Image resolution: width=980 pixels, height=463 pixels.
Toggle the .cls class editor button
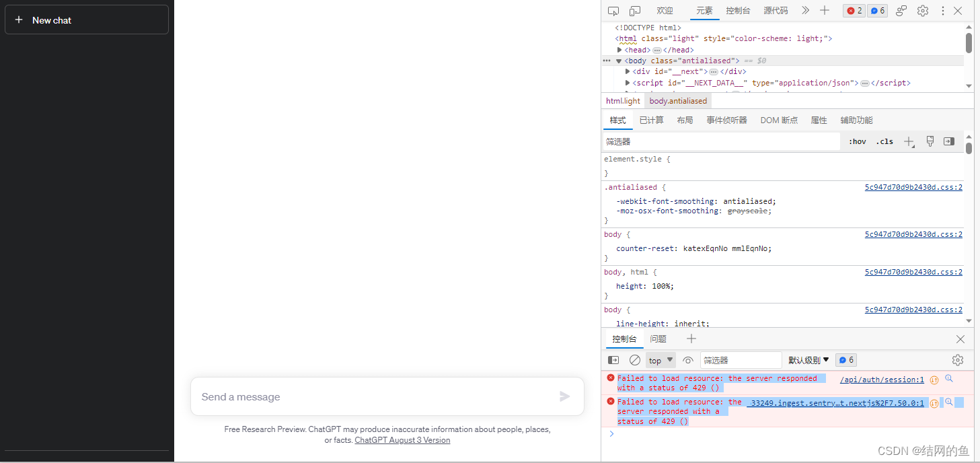coord(884,141)
